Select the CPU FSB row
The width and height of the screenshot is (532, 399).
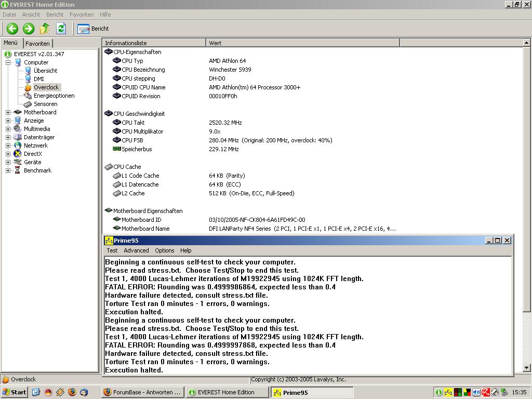312,140
